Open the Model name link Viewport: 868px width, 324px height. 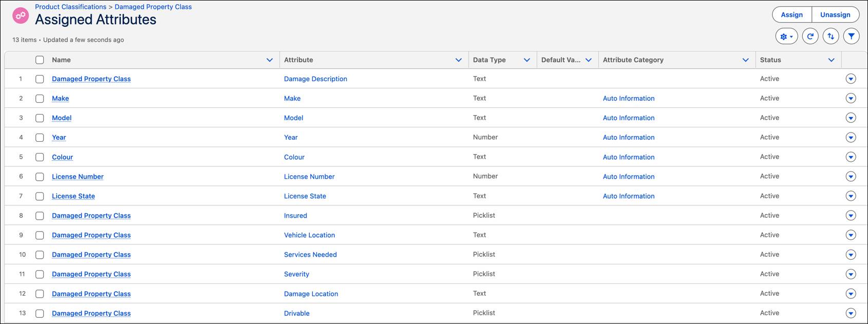pyautogui.click(x=62, y=118)
